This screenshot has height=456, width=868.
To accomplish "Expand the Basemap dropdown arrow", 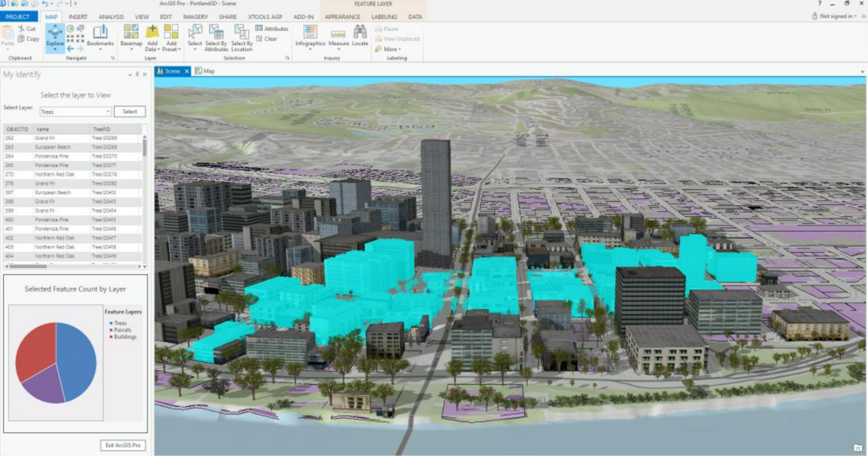I will point(131,49).
